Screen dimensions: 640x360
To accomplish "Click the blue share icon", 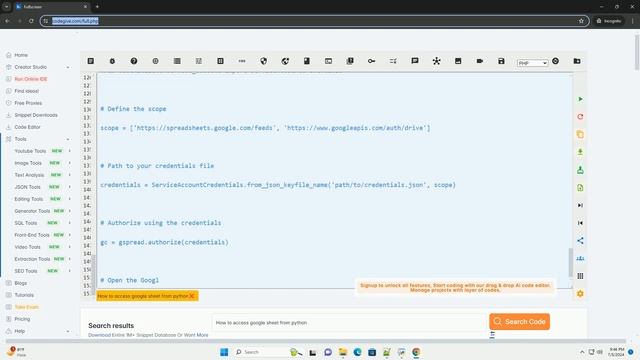I will pyautogui.click(x=580, y=241).
